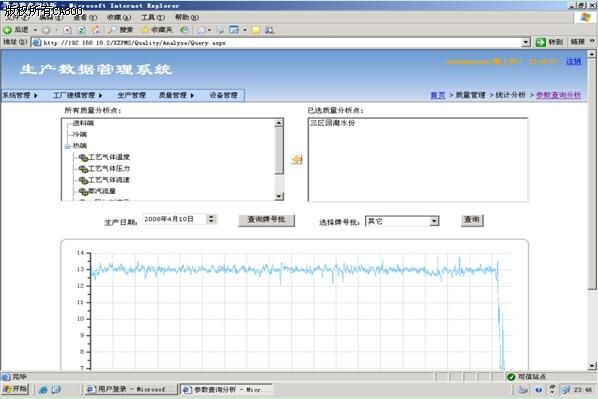Follow the 注销 logout link

point(574,61)
